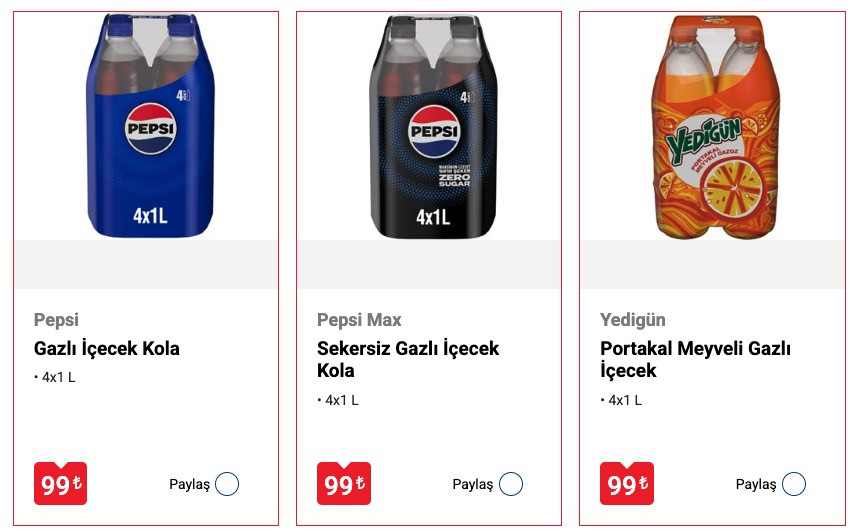Viewport: 853px width, 531px height.
Task: Click the 4x1 L size text under Yedigün
Action: click(625, 400)
